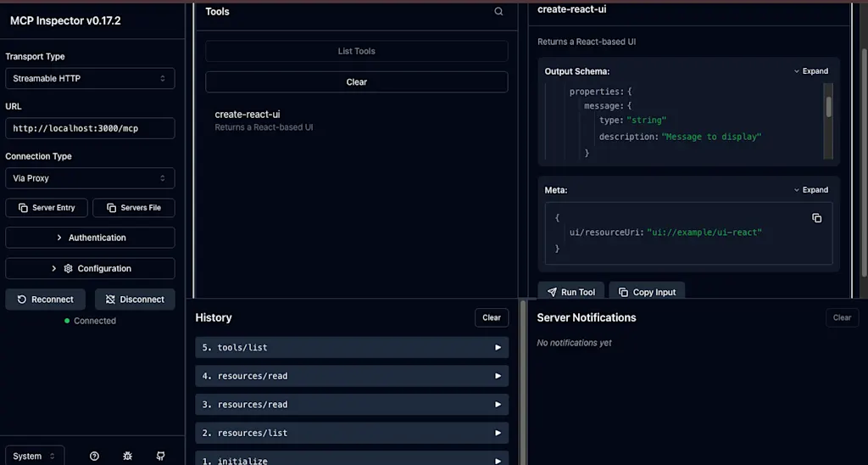The image size is (868, 465).
Task: Open the bug debugging icon
Action: point(127,457)
